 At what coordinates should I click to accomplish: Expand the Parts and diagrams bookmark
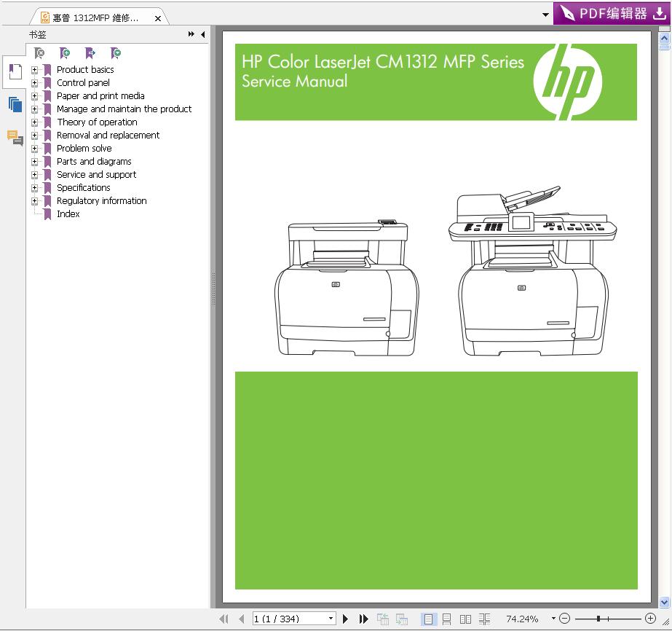click(34, 162)
